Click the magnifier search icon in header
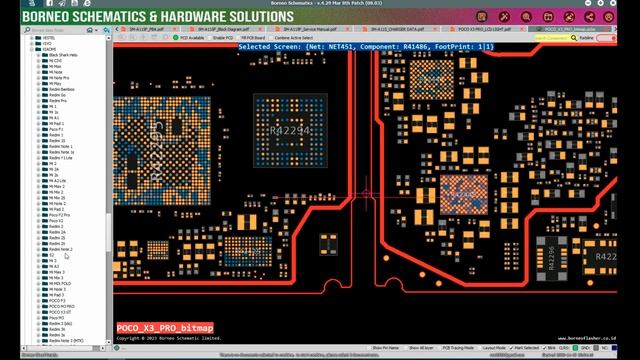 pyautogui.click(x=526, y=17)
